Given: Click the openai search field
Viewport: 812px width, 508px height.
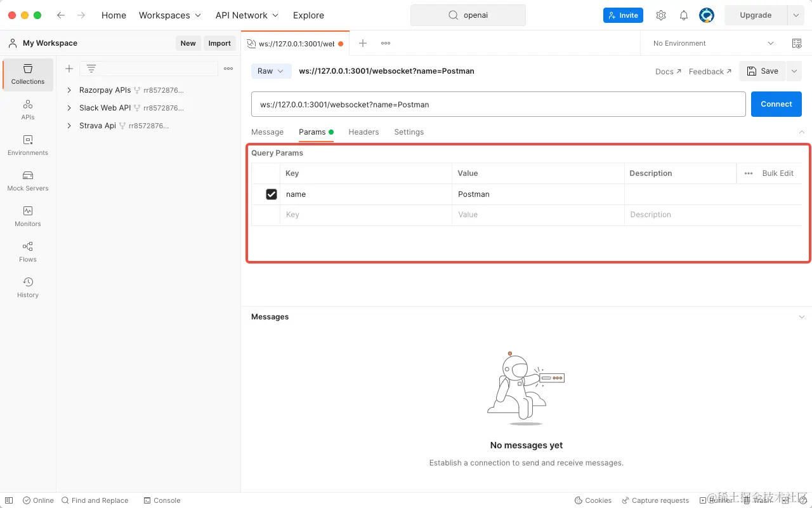Looking at the screenshot, I should coord(468,15).
